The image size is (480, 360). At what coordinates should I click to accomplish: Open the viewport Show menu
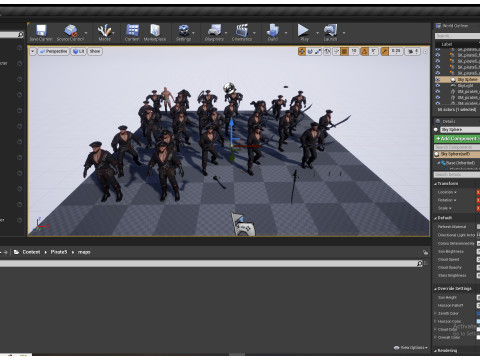(x=95, y=51)
